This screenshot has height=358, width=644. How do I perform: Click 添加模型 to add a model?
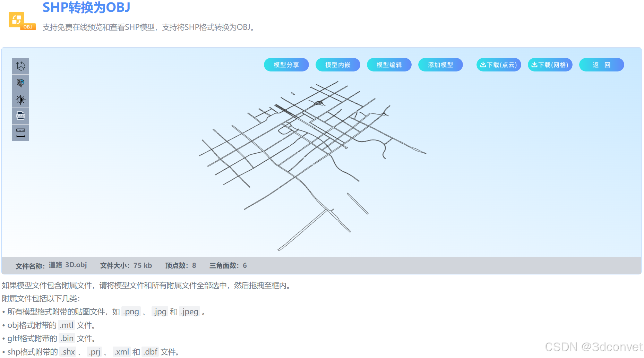440,65
